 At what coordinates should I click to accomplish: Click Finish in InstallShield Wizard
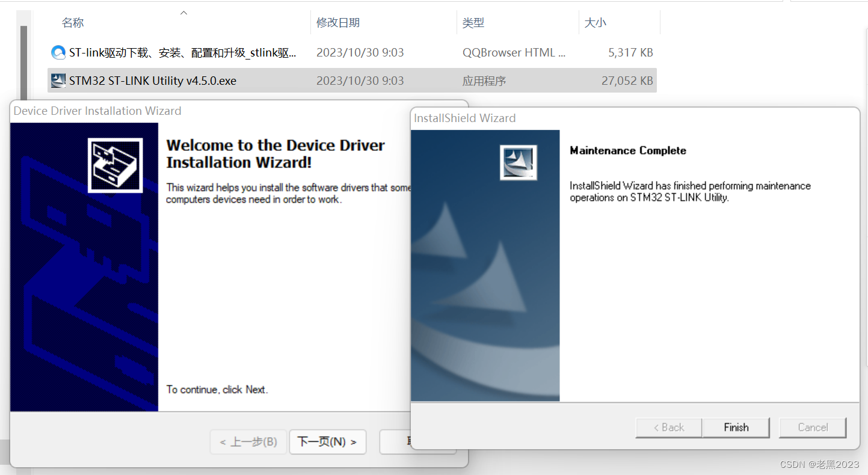click(736, 427)
